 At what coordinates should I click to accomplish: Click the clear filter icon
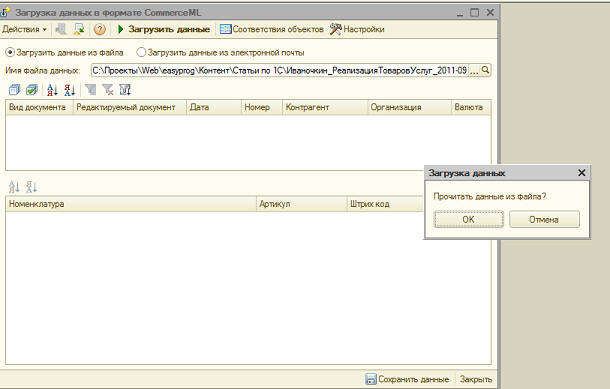pos(108,90)
